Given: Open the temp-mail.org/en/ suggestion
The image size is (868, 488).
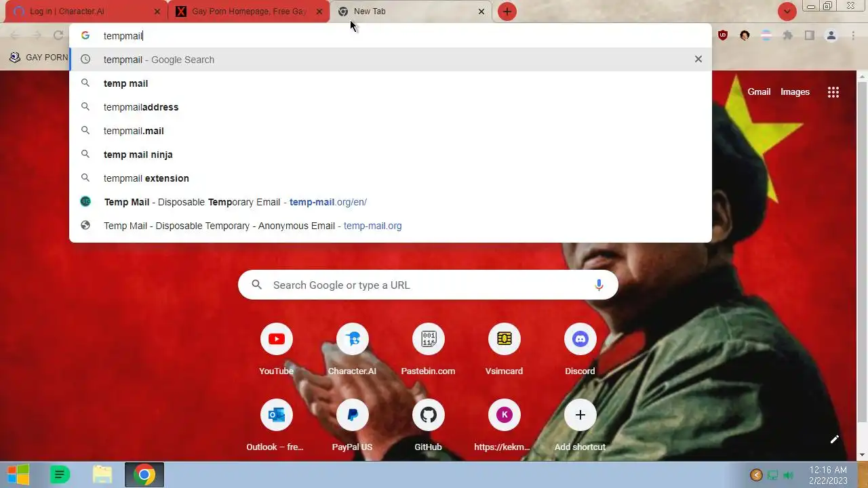Looking at the screenshot, I should (x=391, y=202).
